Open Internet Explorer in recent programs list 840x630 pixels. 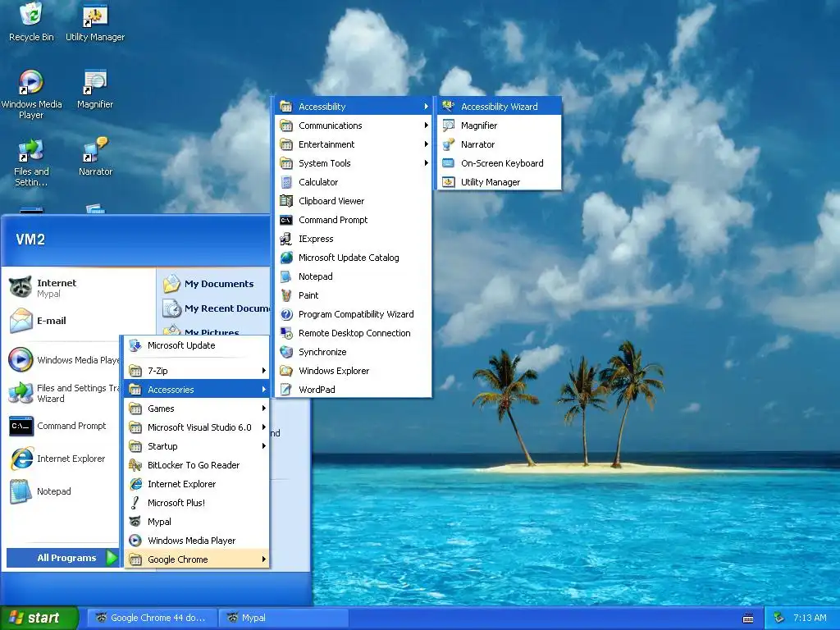pyautogui.click(x=62, y=459)
